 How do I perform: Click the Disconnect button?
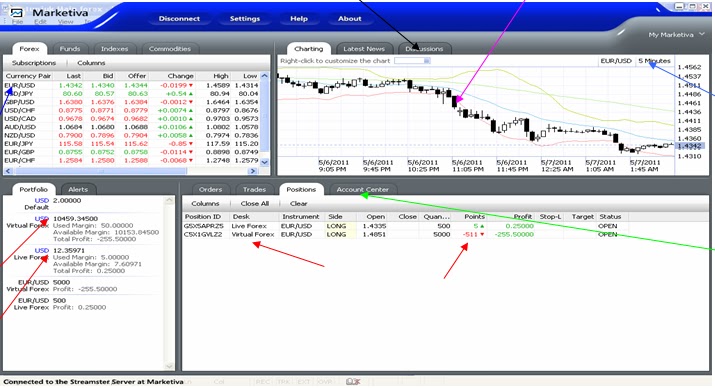179,19
